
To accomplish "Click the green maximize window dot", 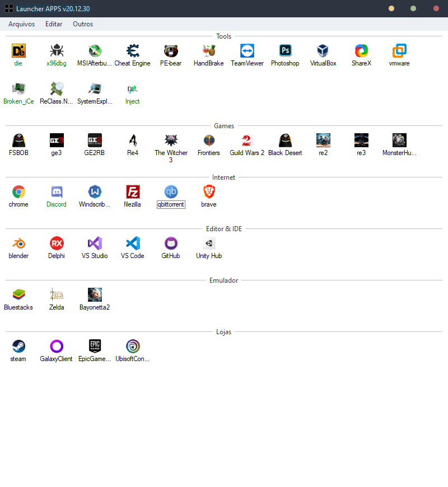I will (x=413, y=8).
